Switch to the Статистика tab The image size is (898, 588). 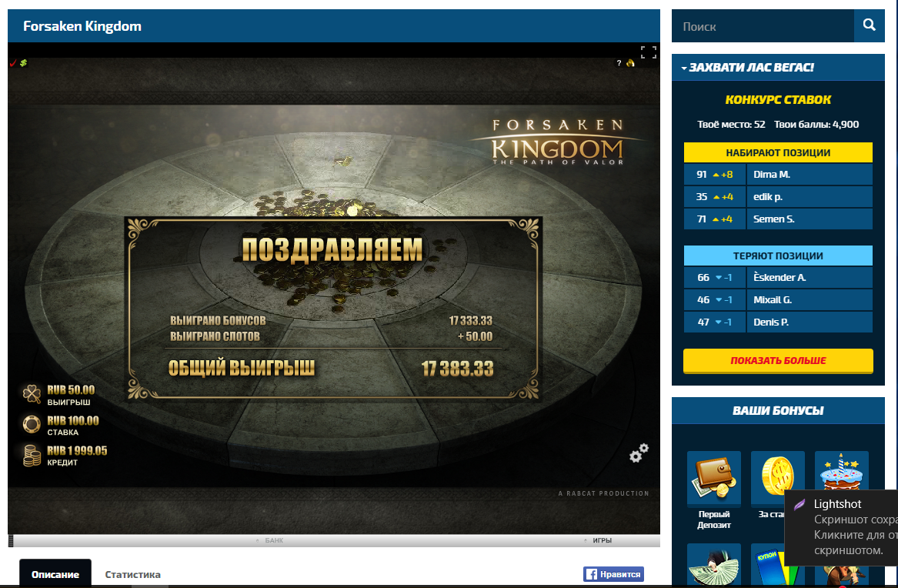pos(133,574)
